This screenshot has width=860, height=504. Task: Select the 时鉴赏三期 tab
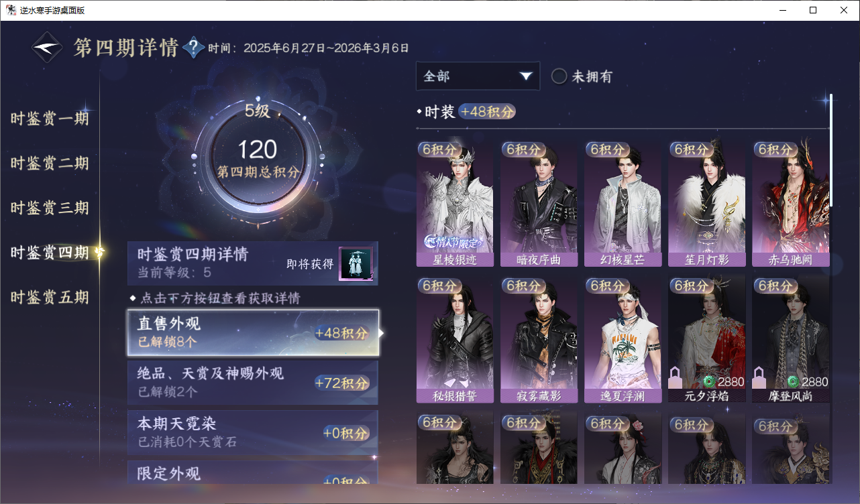coord(50,208)
